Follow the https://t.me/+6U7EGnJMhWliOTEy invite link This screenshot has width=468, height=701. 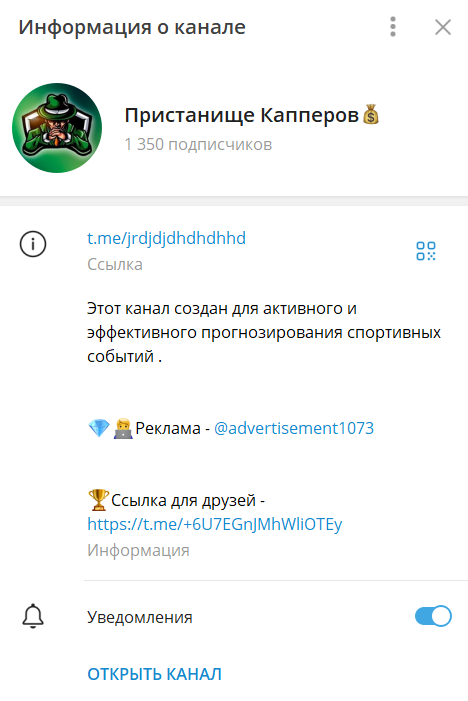coord(215,524)
